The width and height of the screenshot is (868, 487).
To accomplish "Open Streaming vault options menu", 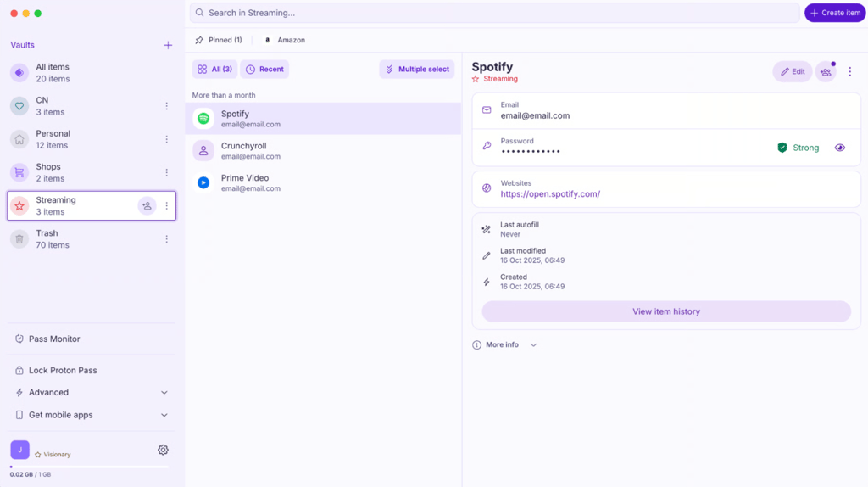I will pyautogui.click(x=167, y=205).
